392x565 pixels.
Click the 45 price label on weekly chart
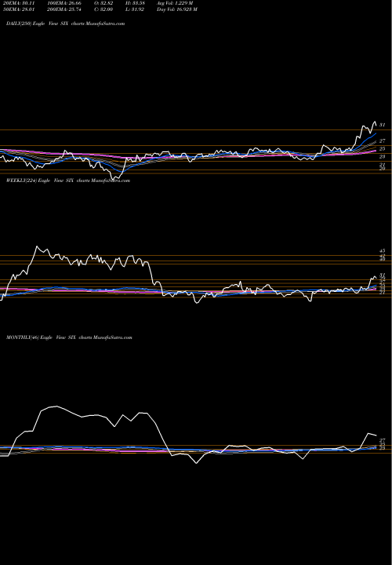(x=383, y=250)
